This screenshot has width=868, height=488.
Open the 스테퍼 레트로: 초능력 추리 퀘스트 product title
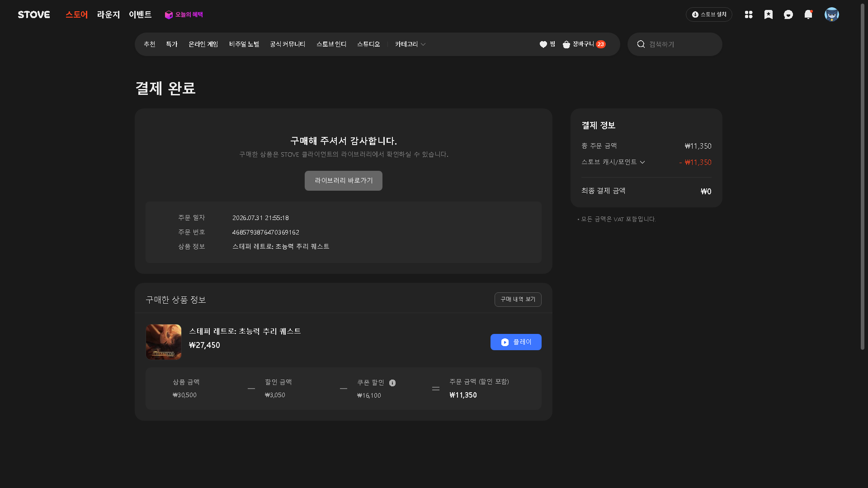click(245, 331)
